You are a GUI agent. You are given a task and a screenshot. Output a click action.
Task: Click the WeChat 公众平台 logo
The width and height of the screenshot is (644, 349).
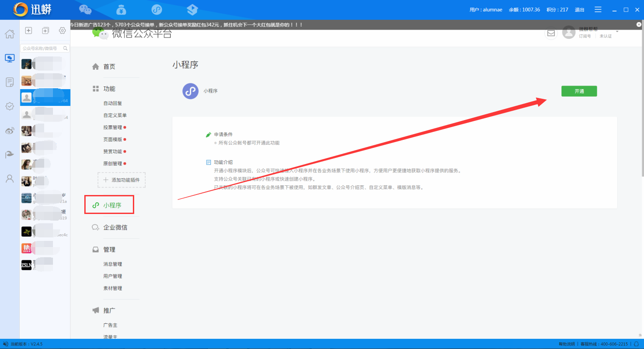point(132,34)
